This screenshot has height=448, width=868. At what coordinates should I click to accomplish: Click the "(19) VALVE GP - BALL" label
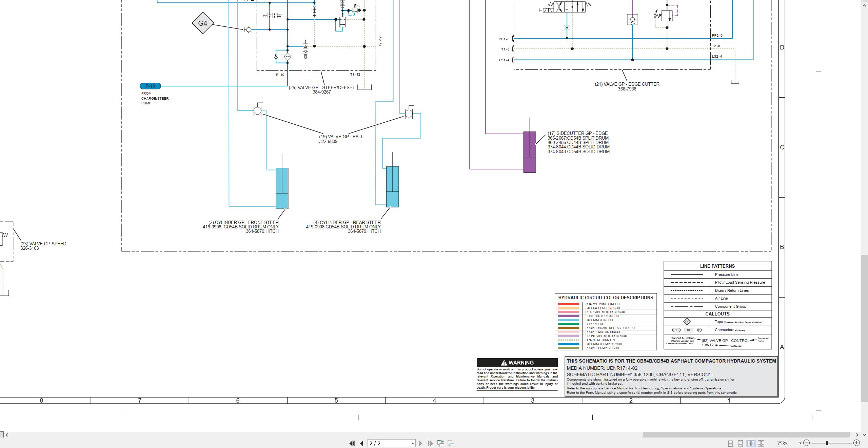click(341, 137)
